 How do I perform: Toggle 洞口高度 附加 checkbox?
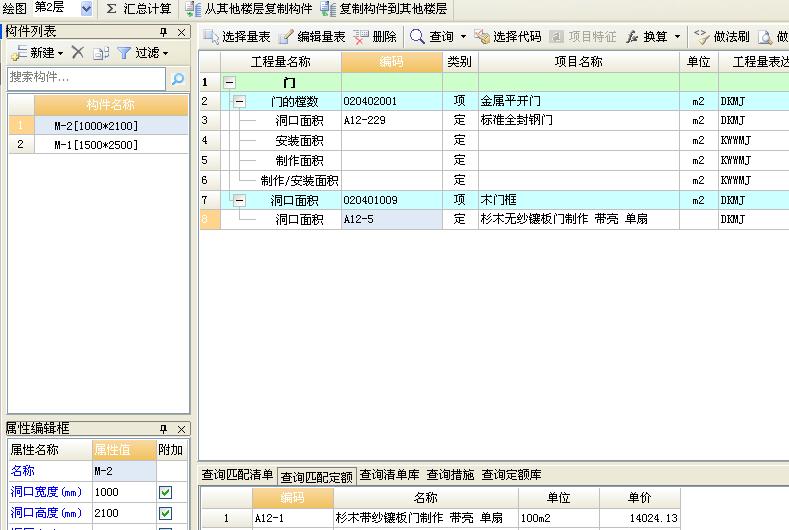click(166, 513)
